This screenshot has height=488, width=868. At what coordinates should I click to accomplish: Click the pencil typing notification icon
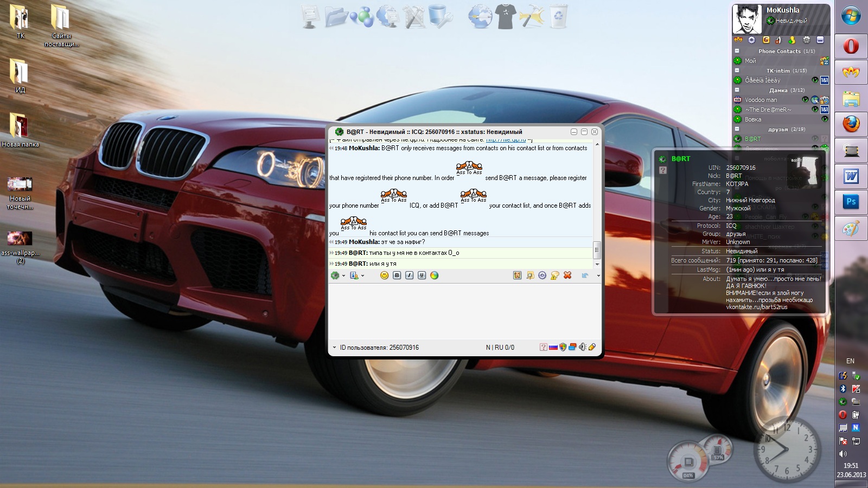coord(592,347)
